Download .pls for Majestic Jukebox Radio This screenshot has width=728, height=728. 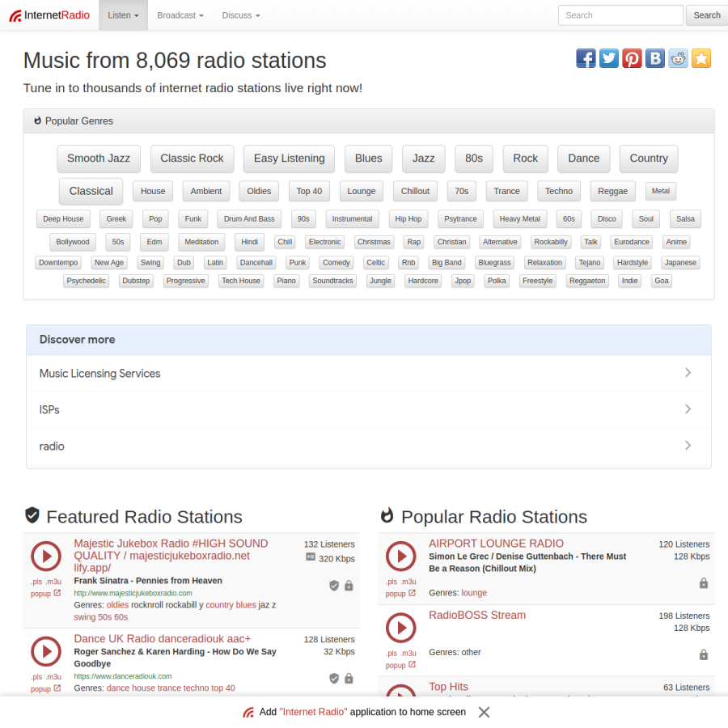coord(36,582)
